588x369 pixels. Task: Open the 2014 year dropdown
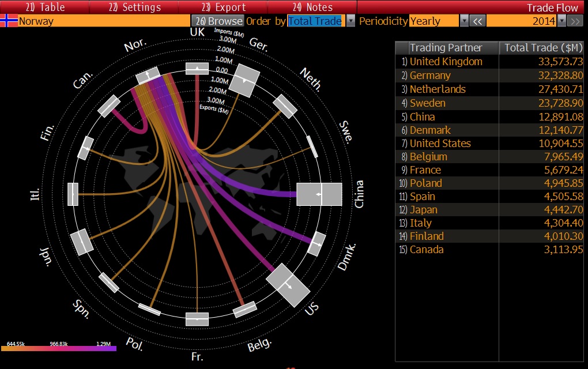[x=561, y=21]
